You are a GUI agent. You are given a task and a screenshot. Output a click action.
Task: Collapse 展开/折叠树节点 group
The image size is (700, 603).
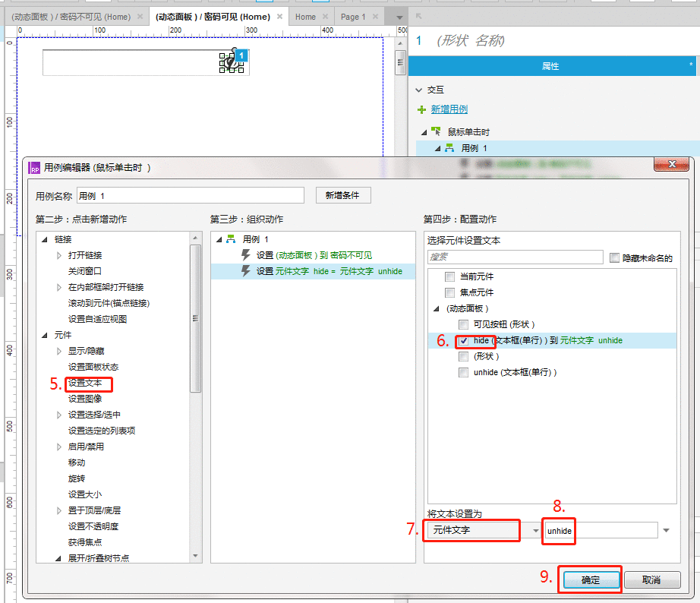[x=58, y=558]
